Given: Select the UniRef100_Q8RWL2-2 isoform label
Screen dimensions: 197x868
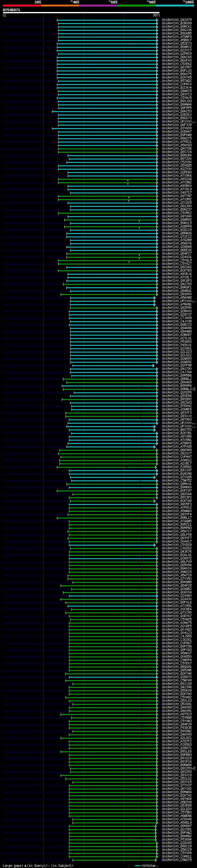Looking at the screenshot, I should pyautogui.click(x=179, y=389).
